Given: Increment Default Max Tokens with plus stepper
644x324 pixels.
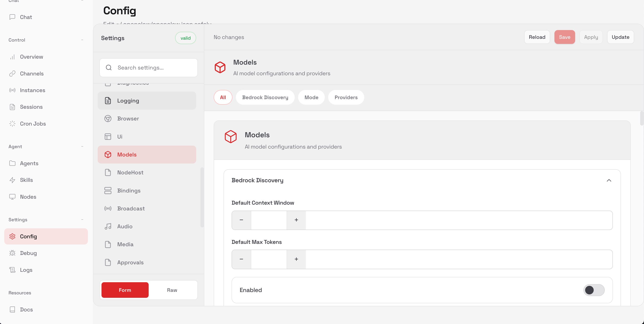Looking at the screenshot, I should (x=296, y=259).
